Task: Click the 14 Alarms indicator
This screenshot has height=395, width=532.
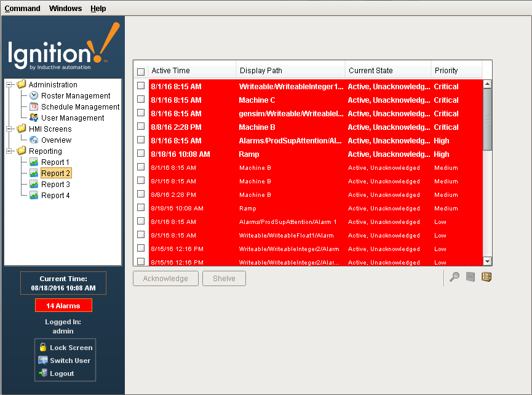Action: click(63, 305)
